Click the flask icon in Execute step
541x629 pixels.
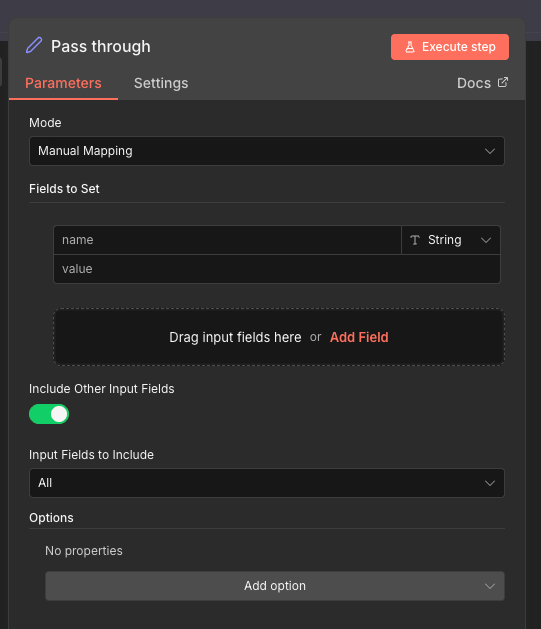(409, 47)
